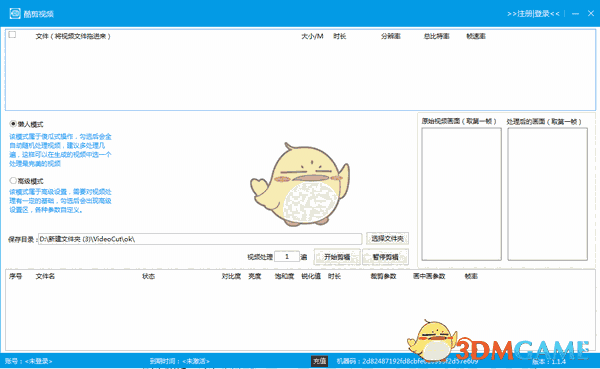Pause editing with the 暂停剪辑 button

pyautogui.click(x=385, y=257)
